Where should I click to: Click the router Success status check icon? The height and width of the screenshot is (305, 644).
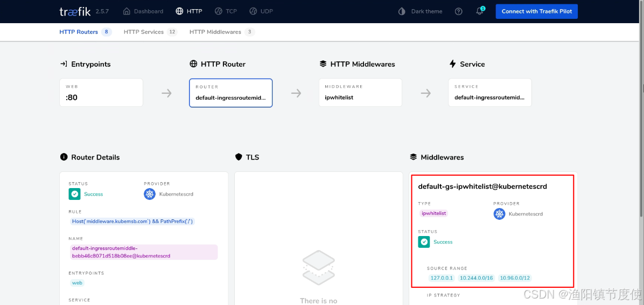(x=74, y=194)
